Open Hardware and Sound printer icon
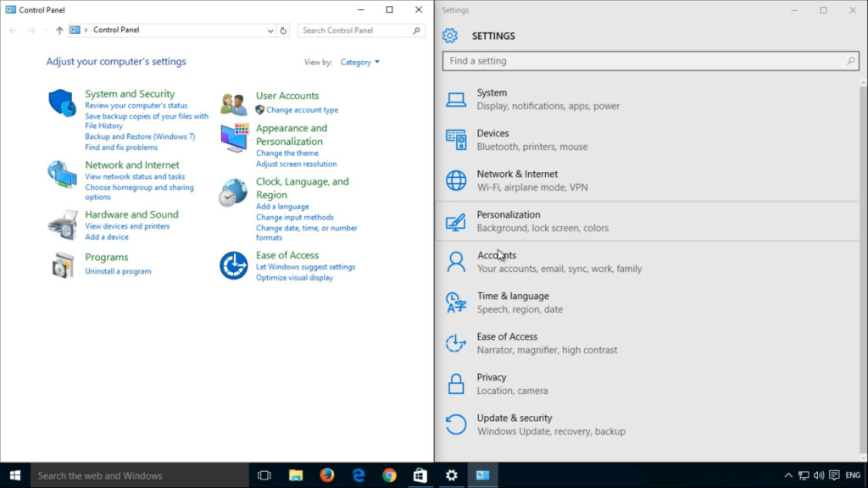The image size is (868, 488). coord(63,225)
